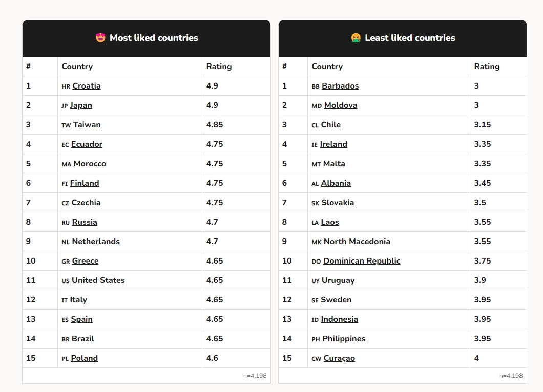This screenshot has height=392, width=543.
Task: Click the Most liked countries heading
Action: 154,38
